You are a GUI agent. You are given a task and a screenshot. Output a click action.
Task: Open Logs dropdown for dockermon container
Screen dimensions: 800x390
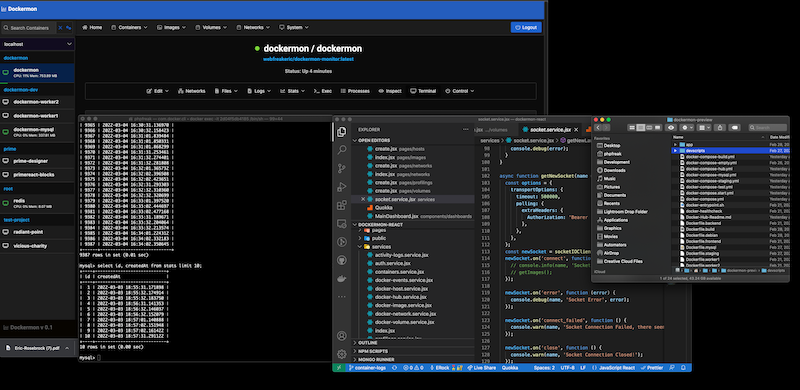(x=259, y=91)
